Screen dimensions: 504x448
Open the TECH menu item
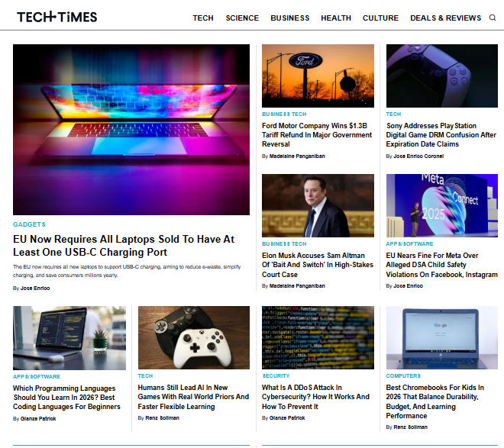(203, 18)
